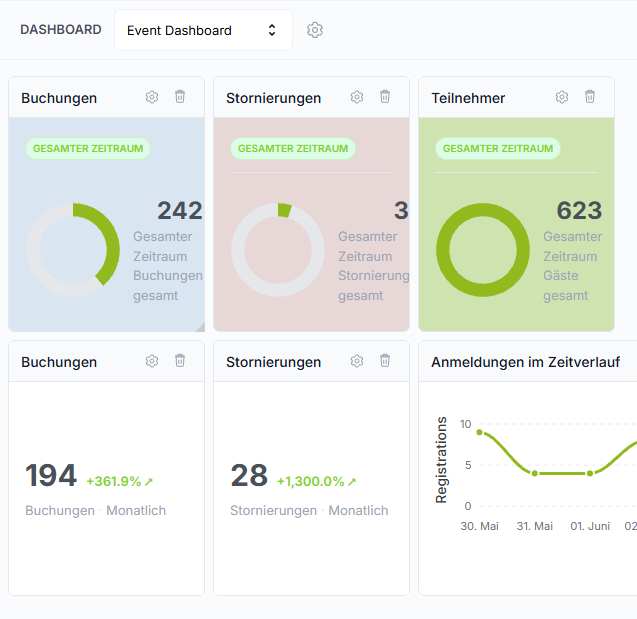The height and width of the screenshot is (619, 637).
Task: Delete the Teilnehmer widget via trash icon
Action: click(x=590, y=97)
